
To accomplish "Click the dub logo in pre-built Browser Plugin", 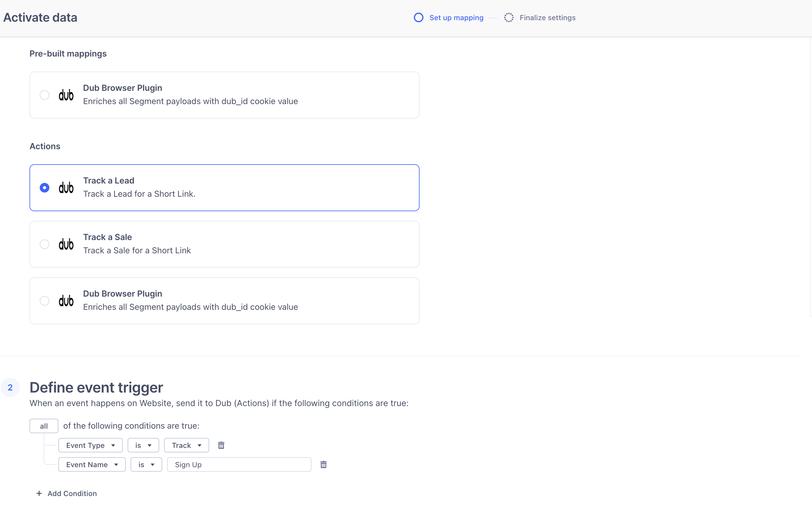I will 66,95.
